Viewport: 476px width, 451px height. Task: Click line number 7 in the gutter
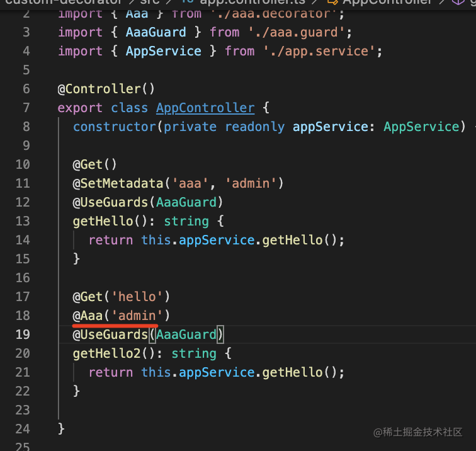26,108
